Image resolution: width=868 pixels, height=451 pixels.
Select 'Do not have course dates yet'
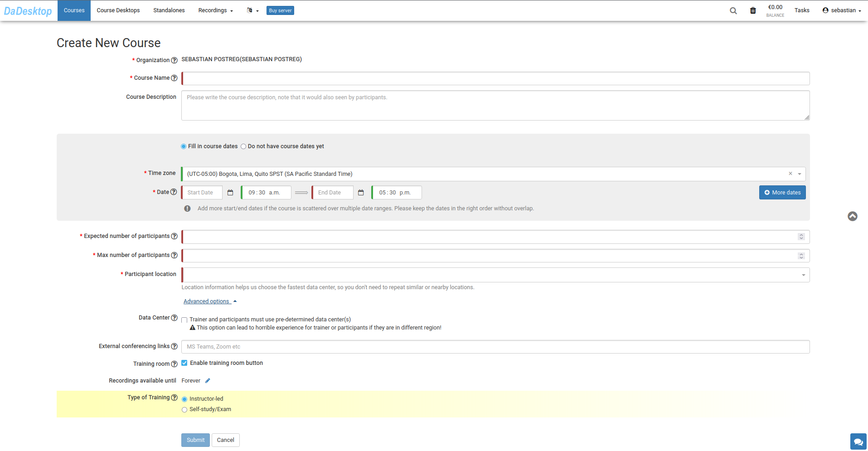tap(243, 146)
